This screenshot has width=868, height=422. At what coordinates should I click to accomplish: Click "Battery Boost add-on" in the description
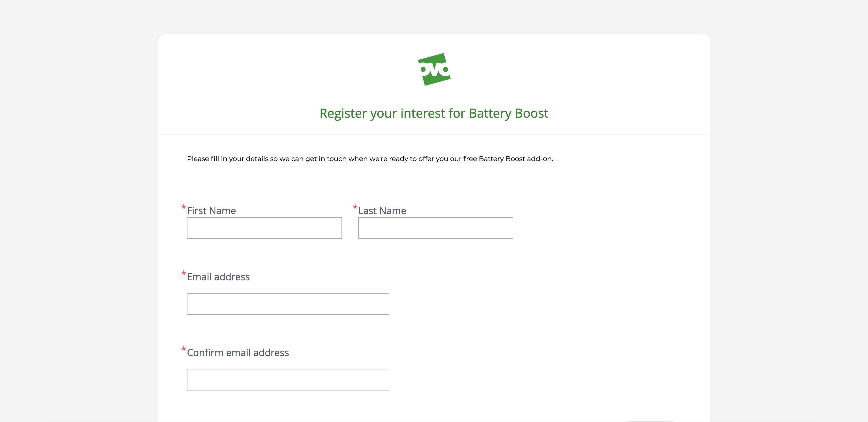click(515, 159)
